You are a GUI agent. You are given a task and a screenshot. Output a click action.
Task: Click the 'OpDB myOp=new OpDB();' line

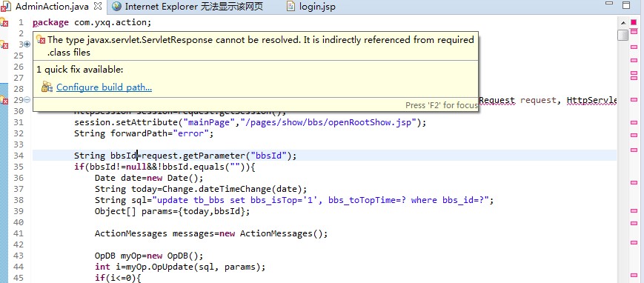coord(149,256)
